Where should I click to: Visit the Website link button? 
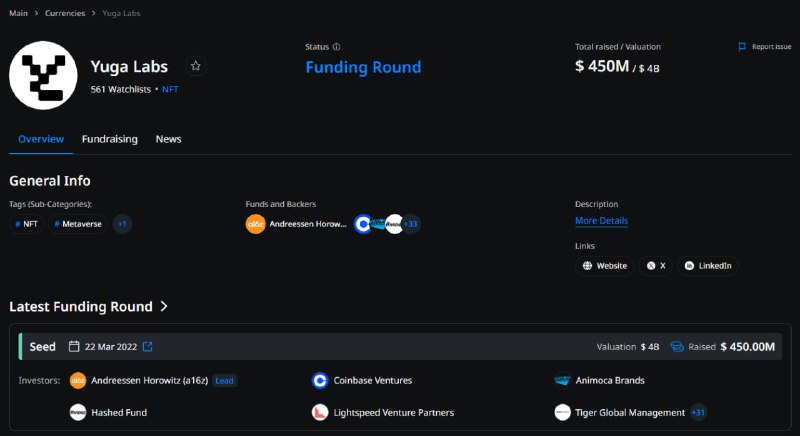point(605,266)
